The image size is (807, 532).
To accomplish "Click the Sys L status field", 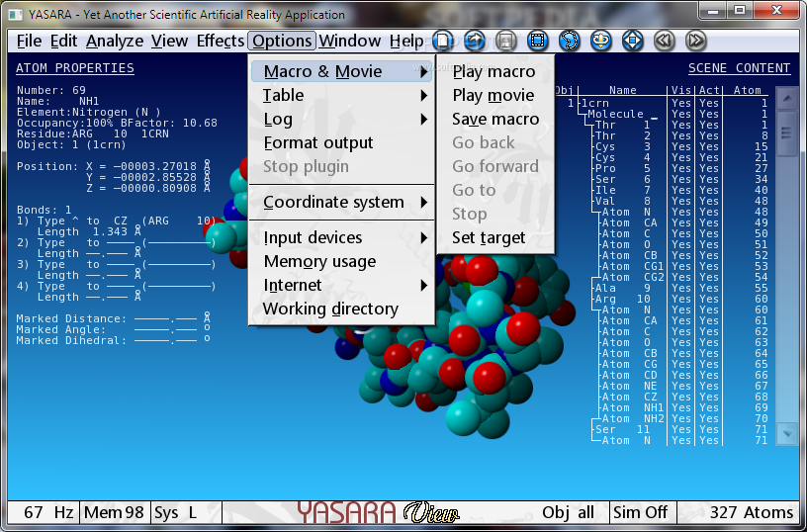I will [186, 512].
